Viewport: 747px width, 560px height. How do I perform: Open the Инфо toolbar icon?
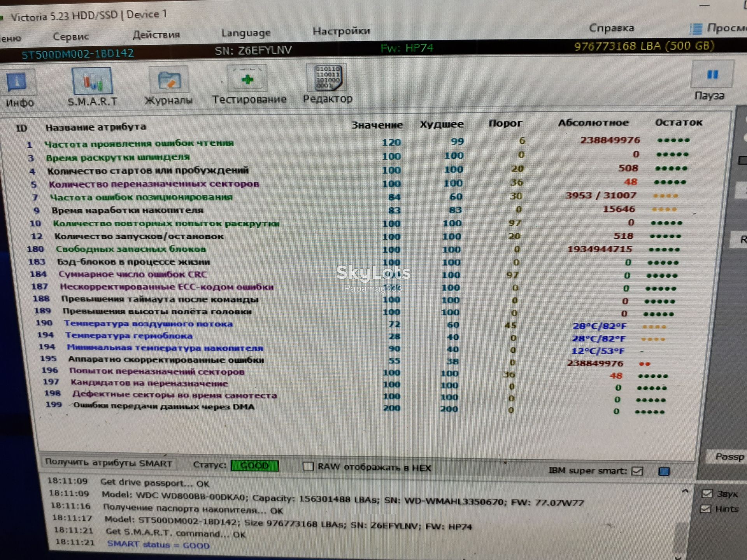tap(18, 82)
